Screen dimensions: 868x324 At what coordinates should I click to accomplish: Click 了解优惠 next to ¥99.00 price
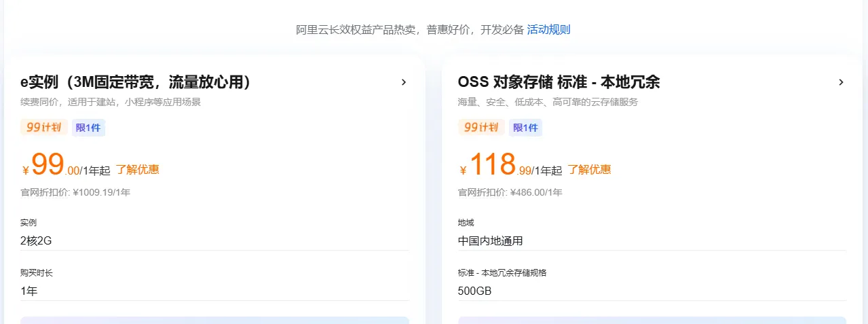tap(138, 170)
